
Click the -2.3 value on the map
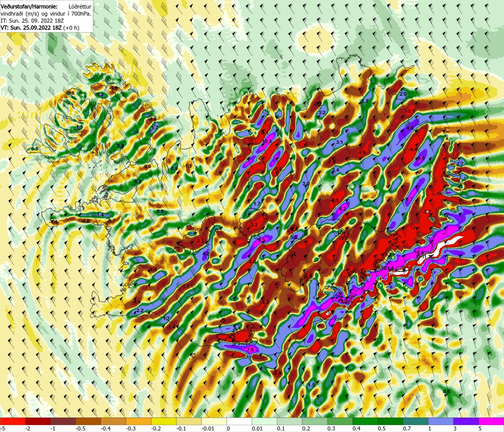tap(265, 302)
